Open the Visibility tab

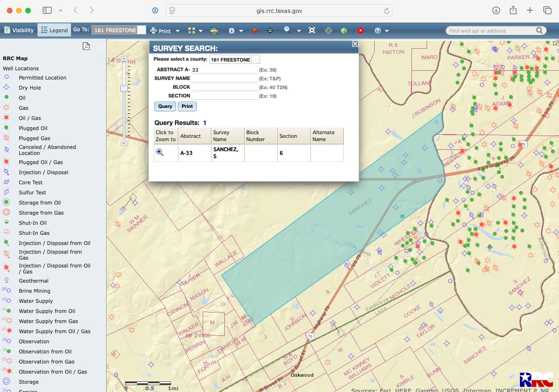click(x=19, y=30)
